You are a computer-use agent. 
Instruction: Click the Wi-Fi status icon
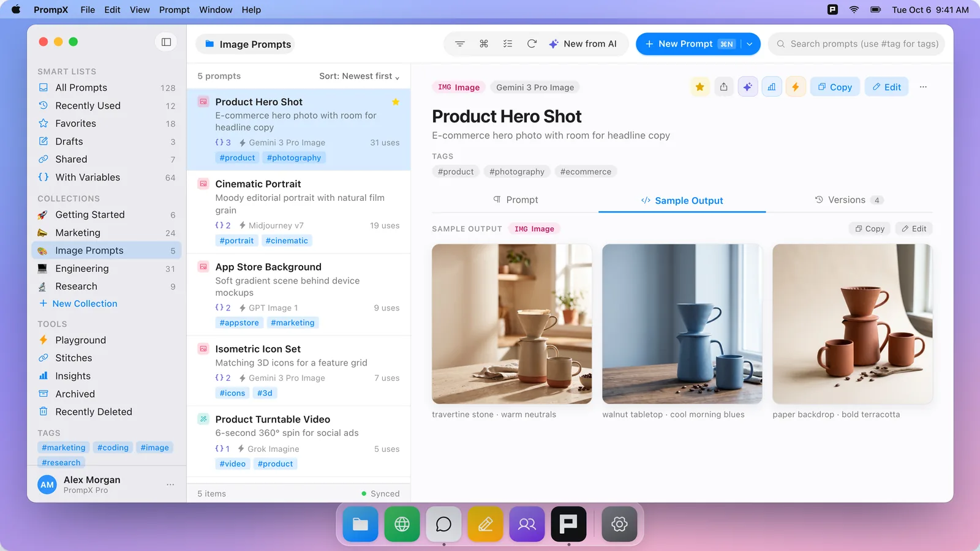coord(854,10)
